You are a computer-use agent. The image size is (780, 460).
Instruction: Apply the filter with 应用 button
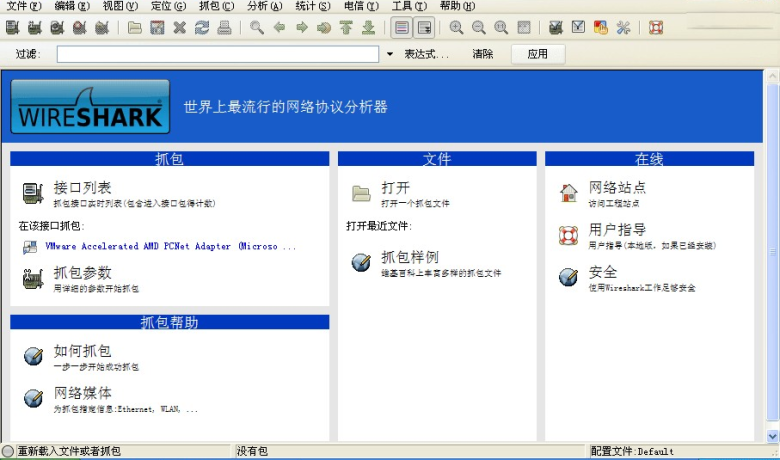538,54
